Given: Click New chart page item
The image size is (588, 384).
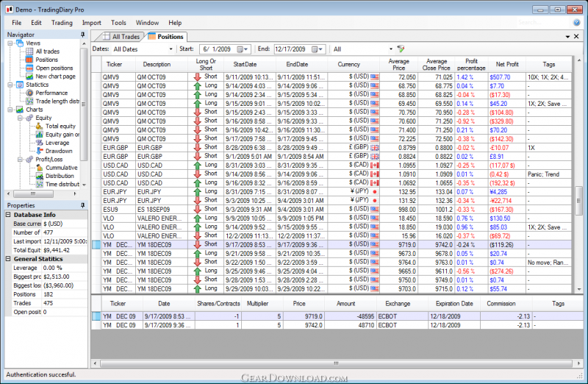Looking at the screenshot, I should tap(56, 77).
